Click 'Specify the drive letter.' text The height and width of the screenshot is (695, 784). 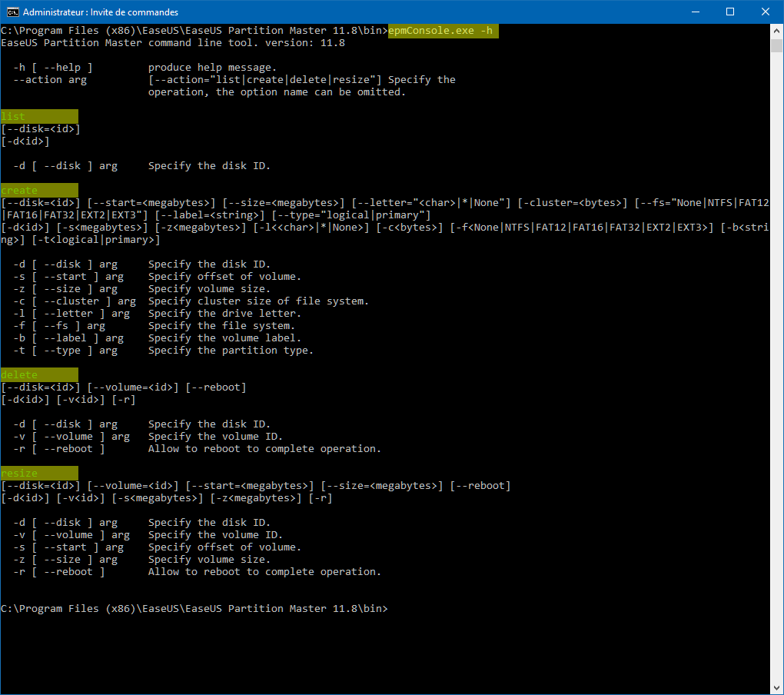pos(224,314)
